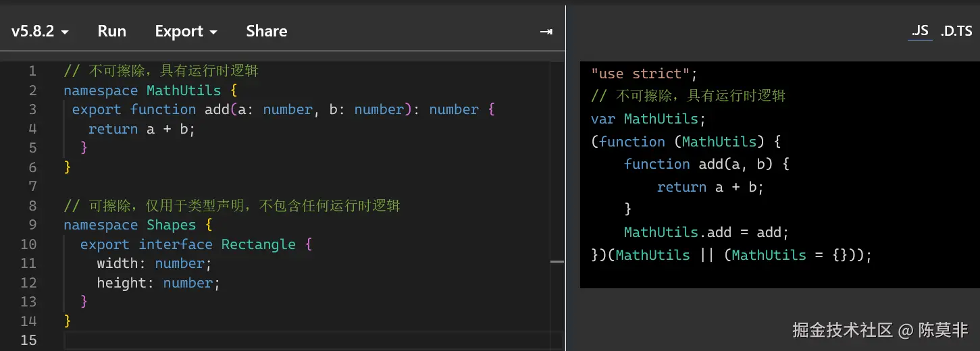
Task: Click 'var MathUtils;' in the JS output
Action: 648,119
